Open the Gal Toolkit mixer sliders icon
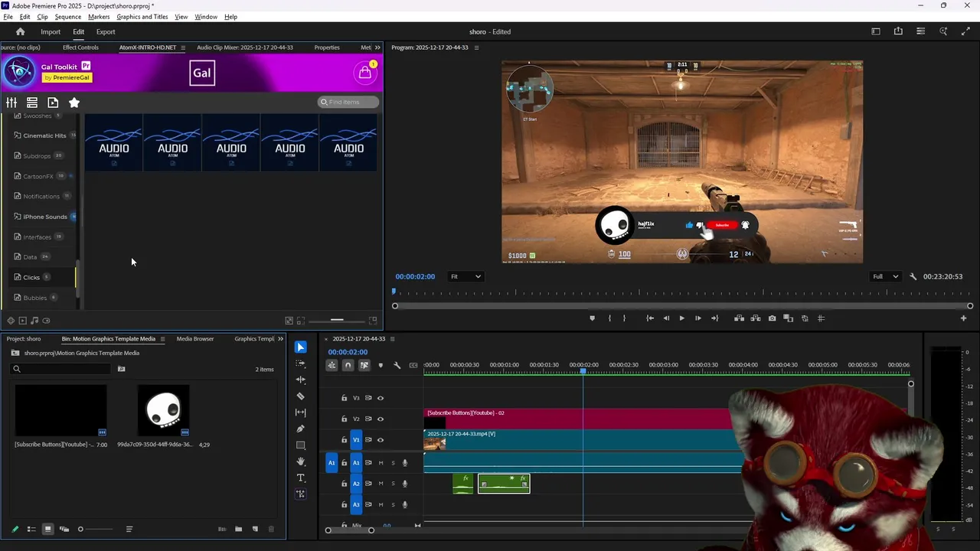This screenshot has height=551, width=980. 11,103
